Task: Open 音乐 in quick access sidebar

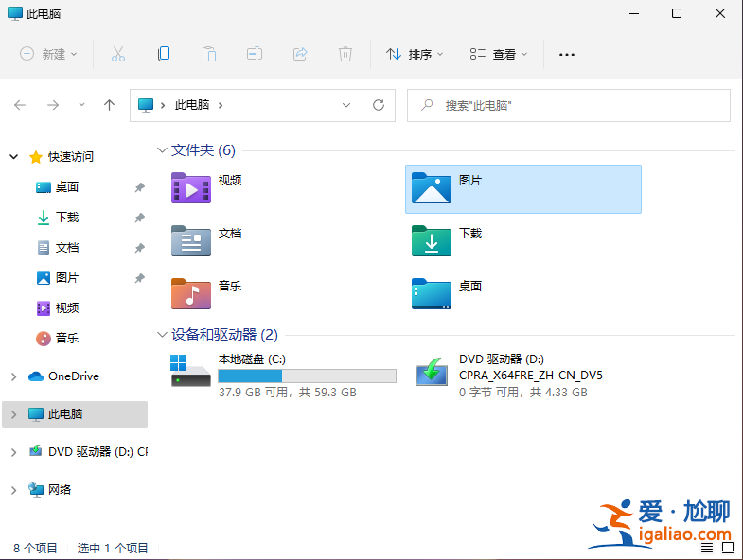Action: 66,339
